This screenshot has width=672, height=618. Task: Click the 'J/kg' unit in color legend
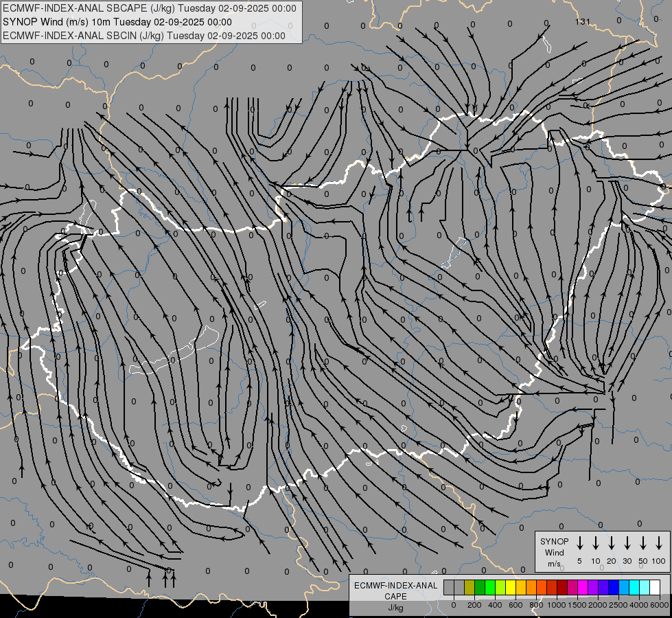(395, 608)
